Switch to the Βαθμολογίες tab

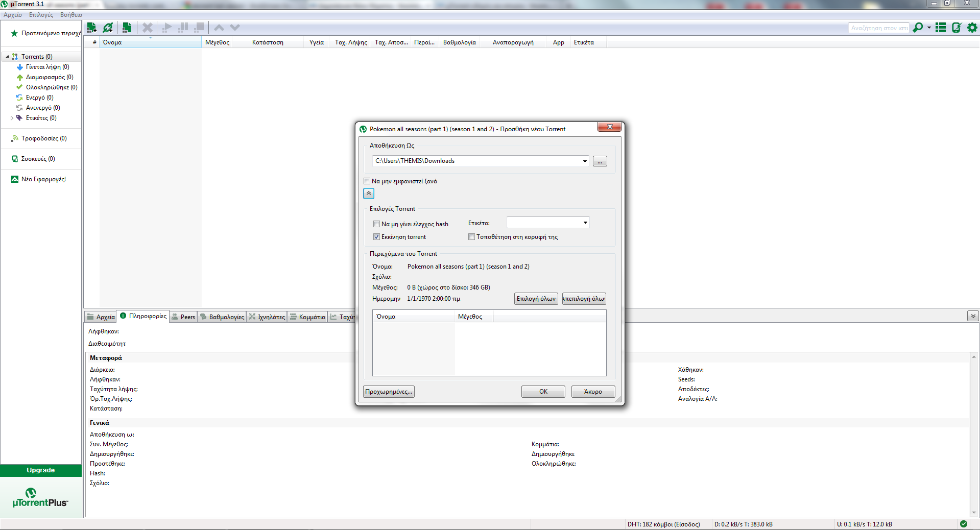(x=222, y=317)
